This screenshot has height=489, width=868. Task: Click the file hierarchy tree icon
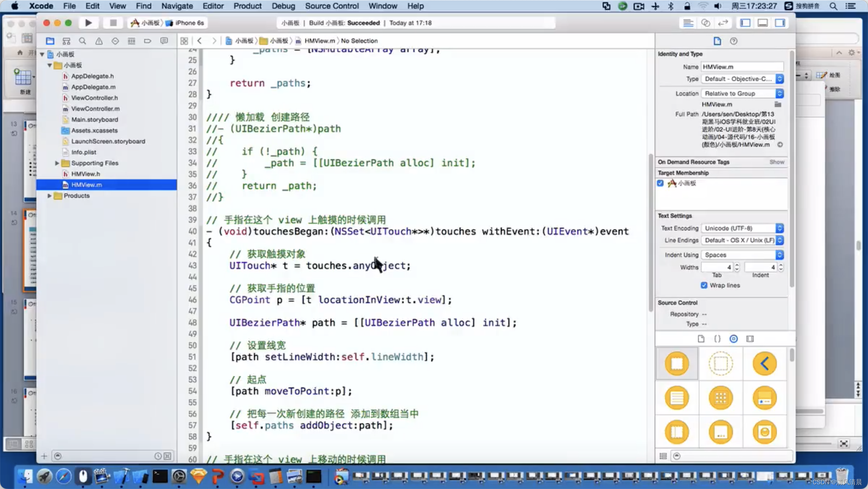pos(66,40)
